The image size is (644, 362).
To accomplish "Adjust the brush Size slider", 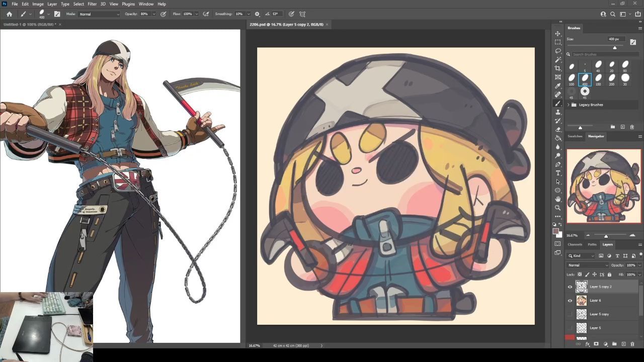I will (x=614, y=47).
